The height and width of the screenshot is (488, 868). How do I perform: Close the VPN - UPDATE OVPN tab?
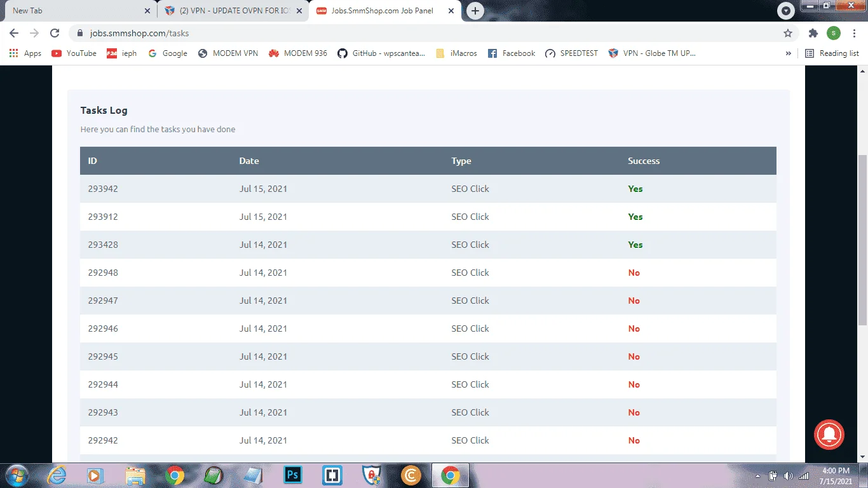[299, 11]
